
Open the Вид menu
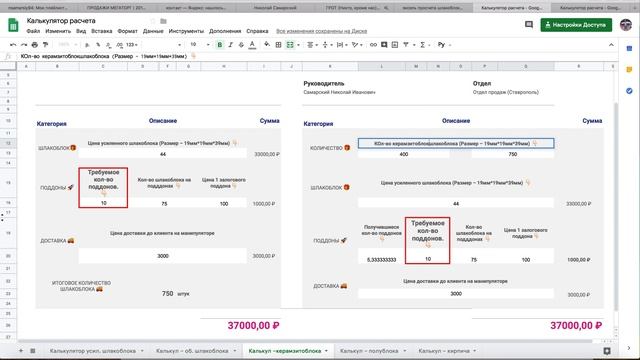click(81, 31)
